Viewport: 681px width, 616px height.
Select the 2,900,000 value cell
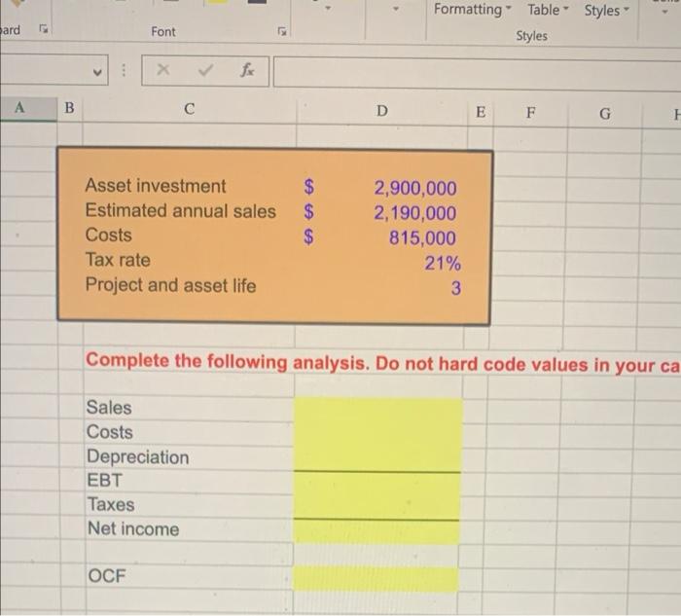(415, 188)
